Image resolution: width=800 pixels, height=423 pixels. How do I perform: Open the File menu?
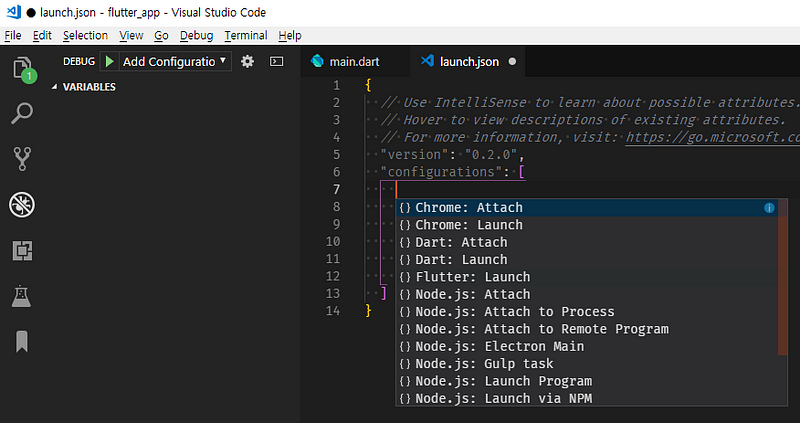[13, 36]
